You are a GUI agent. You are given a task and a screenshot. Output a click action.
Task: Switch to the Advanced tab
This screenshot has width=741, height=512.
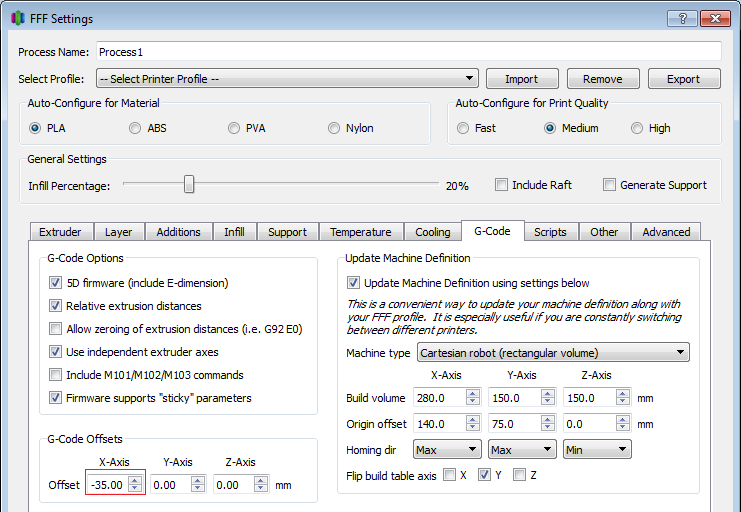666,232
